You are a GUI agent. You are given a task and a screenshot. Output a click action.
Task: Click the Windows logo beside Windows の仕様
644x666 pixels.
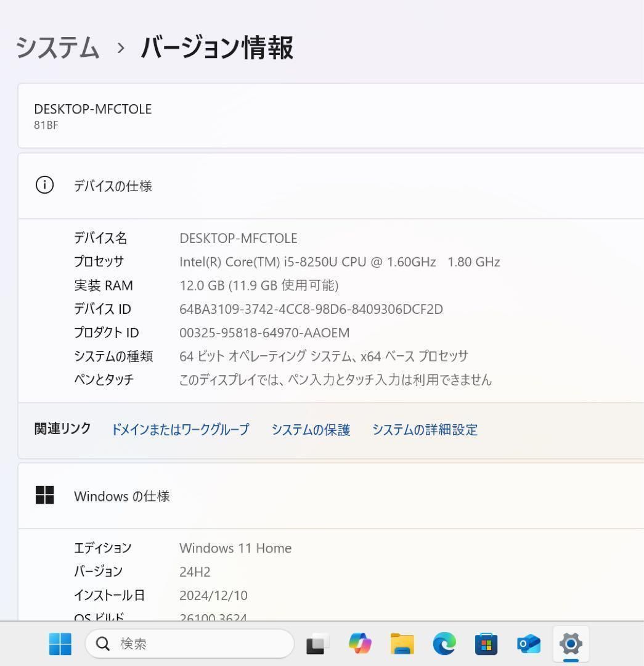[x=44, y=495]
